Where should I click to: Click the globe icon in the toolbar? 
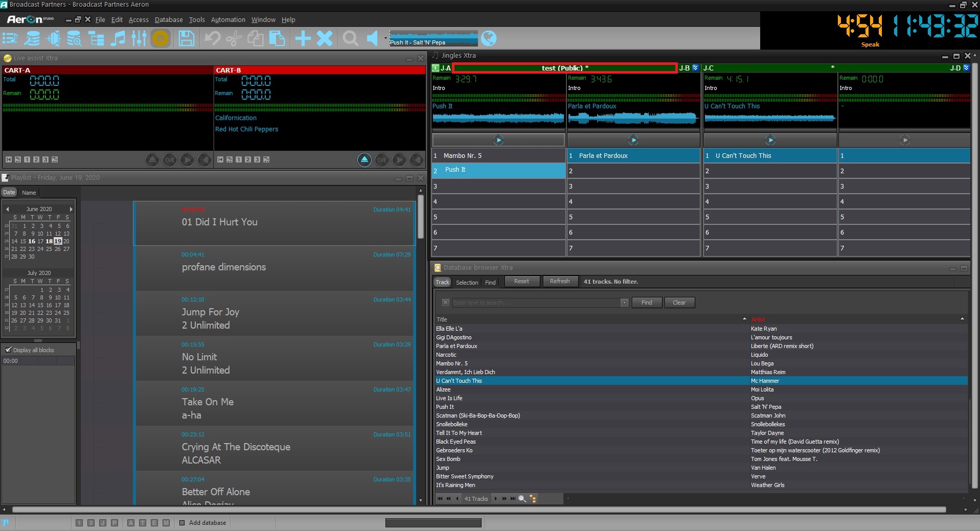(489, 38)
